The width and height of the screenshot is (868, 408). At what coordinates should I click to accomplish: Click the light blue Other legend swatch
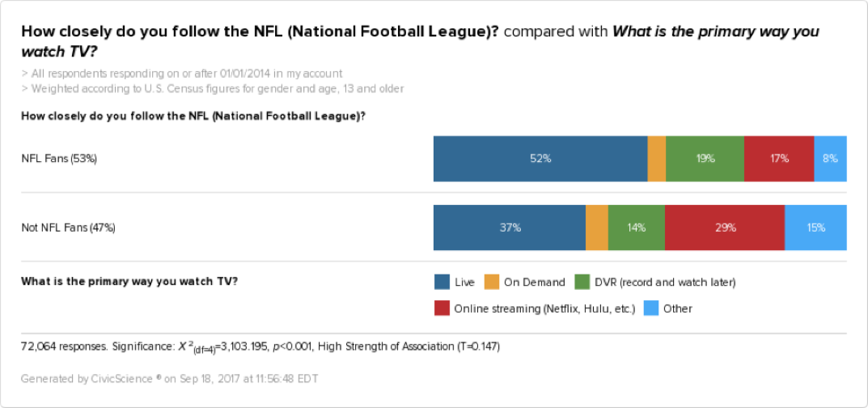tap(652, 308)
